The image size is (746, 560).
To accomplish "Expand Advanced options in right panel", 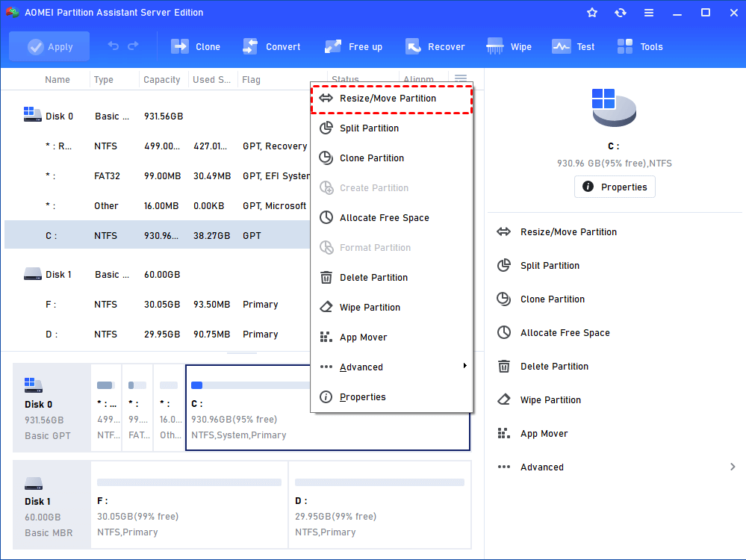I will pyautogui.click(x=615, y=467).
